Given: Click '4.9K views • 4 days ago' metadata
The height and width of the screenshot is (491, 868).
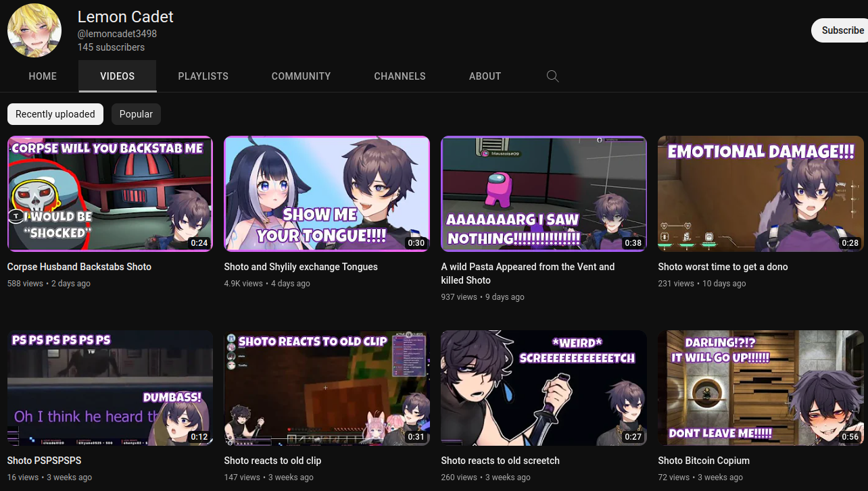Looking at the screenshot, I should (267, 284).
